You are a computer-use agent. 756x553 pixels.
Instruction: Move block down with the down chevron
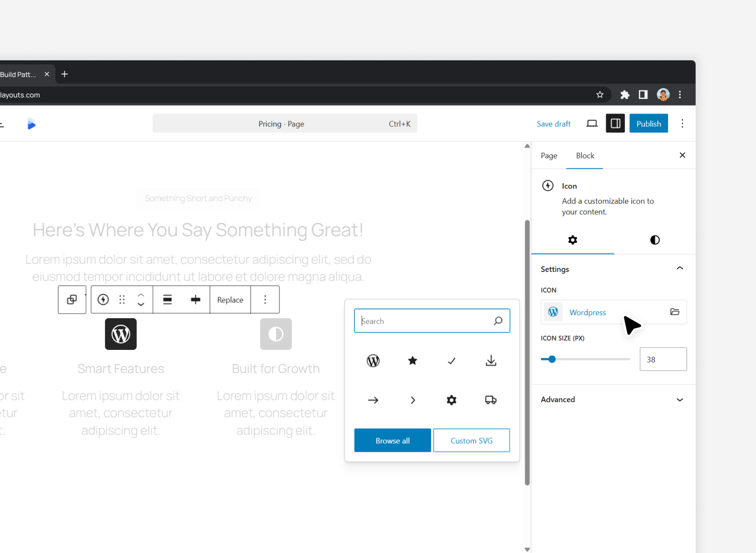coord(141,305)
